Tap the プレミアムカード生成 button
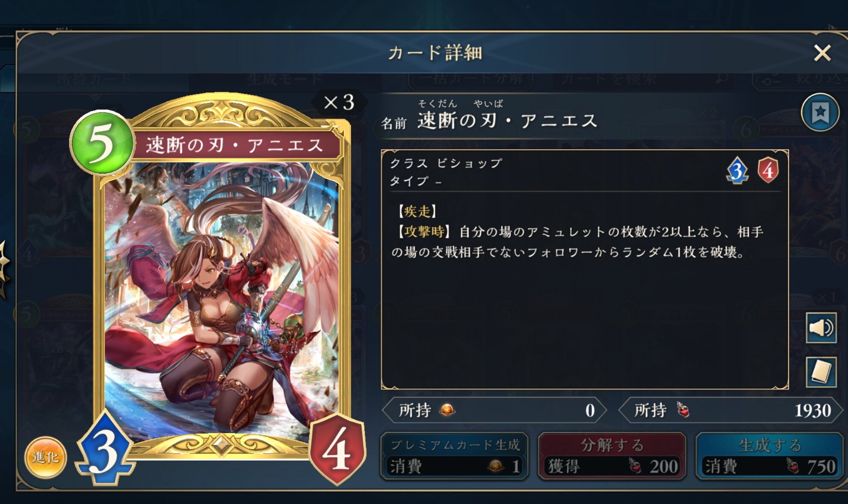Image resolution: width=848 pixels, height=504 pixels. pyautogui.click(x=455, y=456)
